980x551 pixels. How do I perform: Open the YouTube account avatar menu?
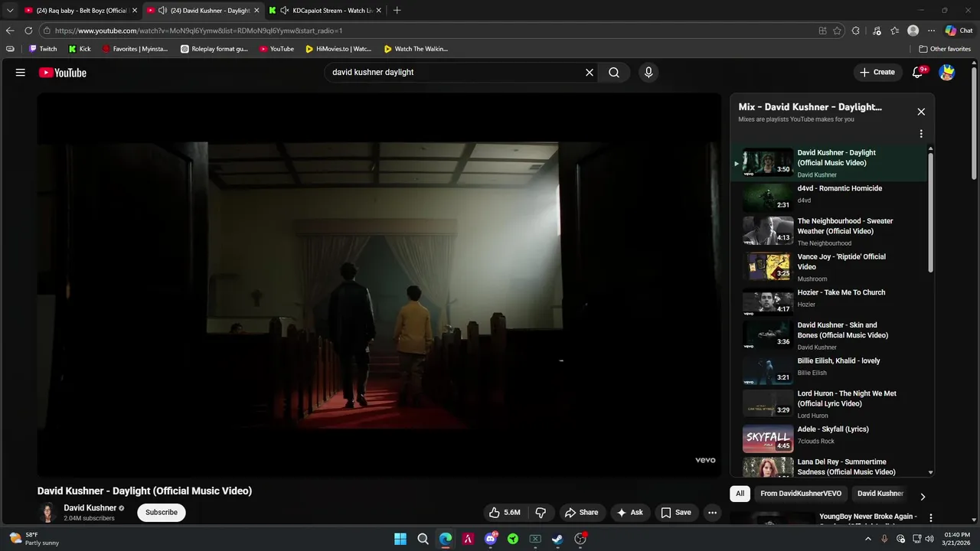coord(947,73)
